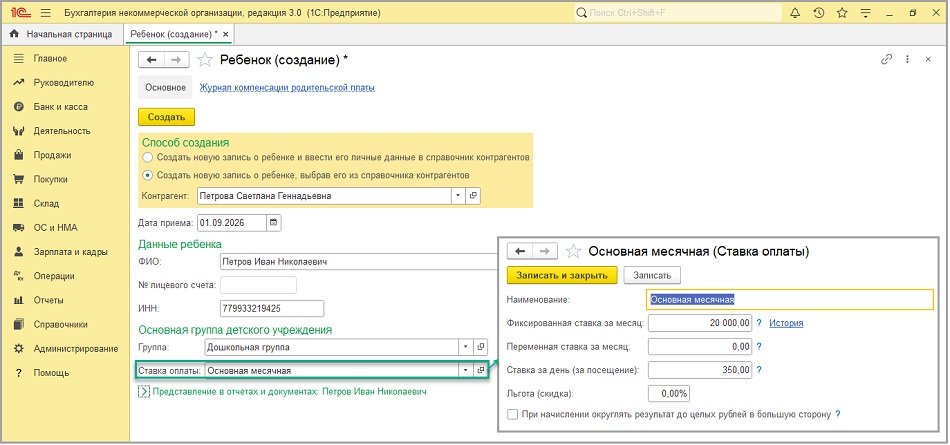Add Ребенок form to favorites star
This screenshot has height=445, width=950.
click(x=205, y=59)
